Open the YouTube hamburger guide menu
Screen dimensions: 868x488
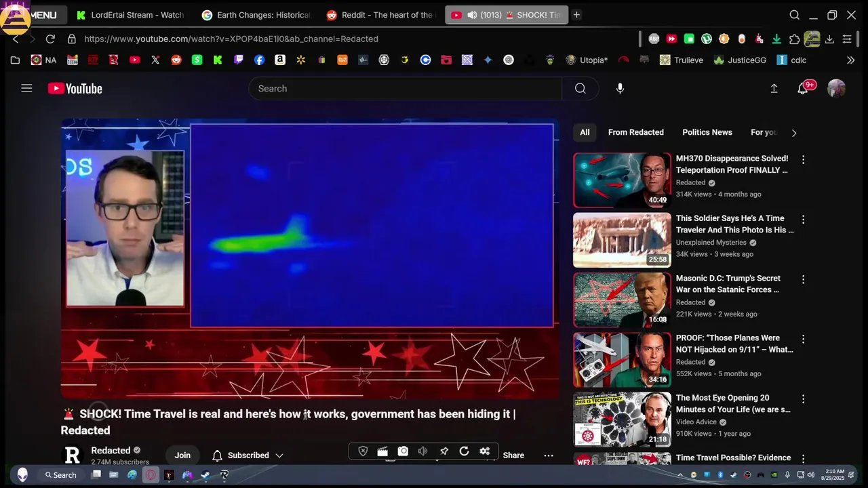tap(26, 88)
